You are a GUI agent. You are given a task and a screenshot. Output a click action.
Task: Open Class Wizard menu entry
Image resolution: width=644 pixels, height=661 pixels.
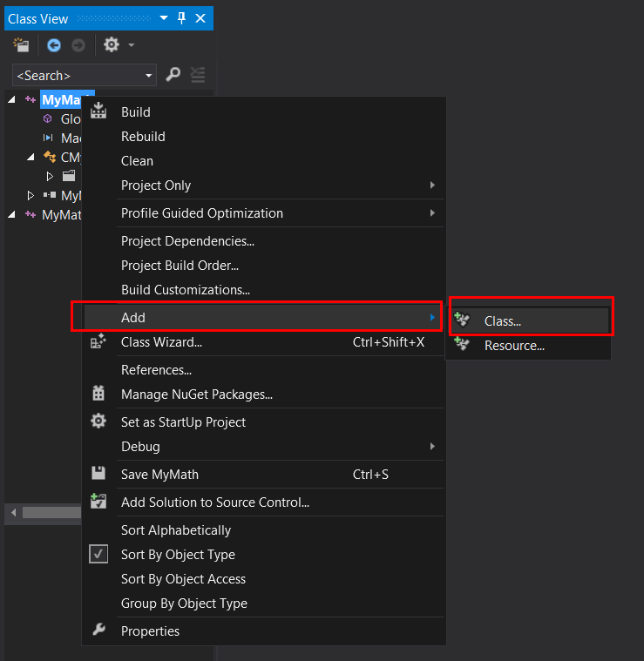click(x=263, y=342)
